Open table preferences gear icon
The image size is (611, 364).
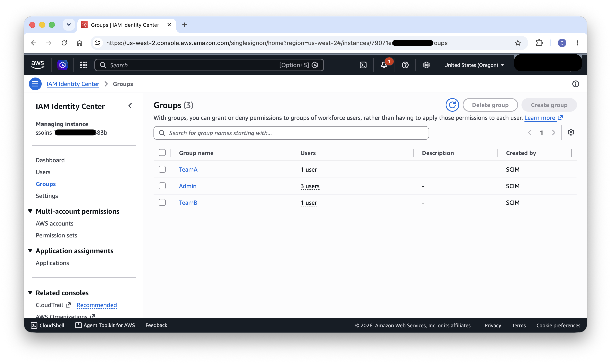coord(571,133)
